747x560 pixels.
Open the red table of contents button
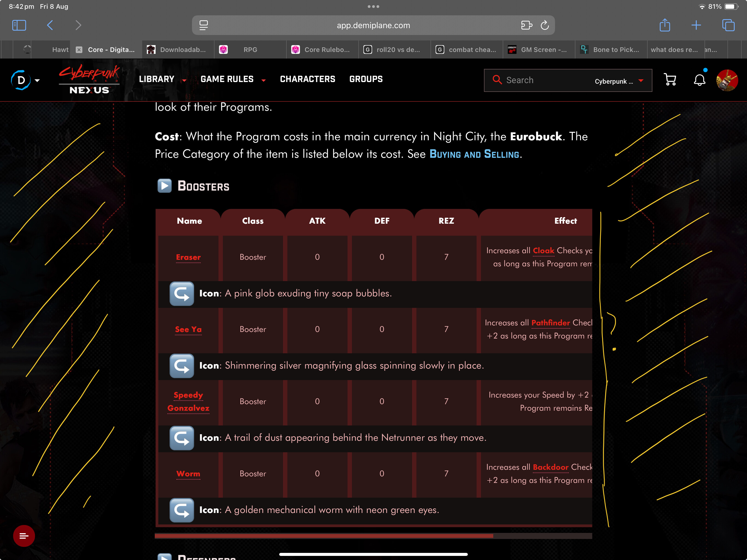tap(24, 536)
